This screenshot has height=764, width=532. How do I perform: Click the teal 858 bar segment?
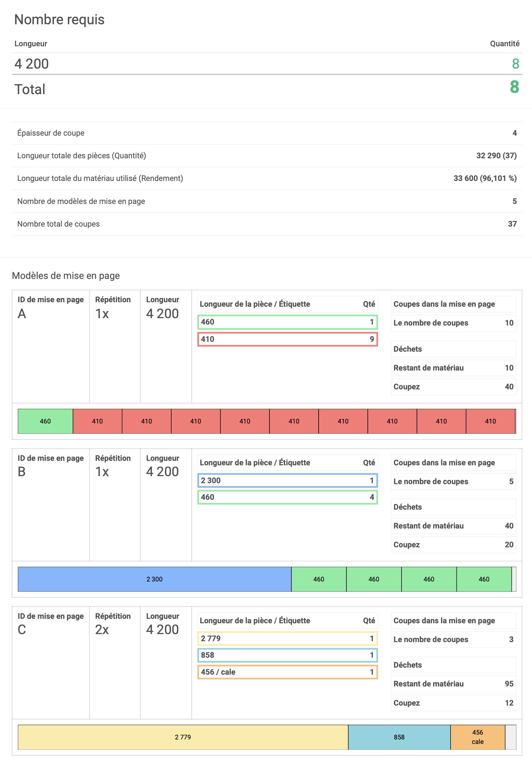coord(399,737)
